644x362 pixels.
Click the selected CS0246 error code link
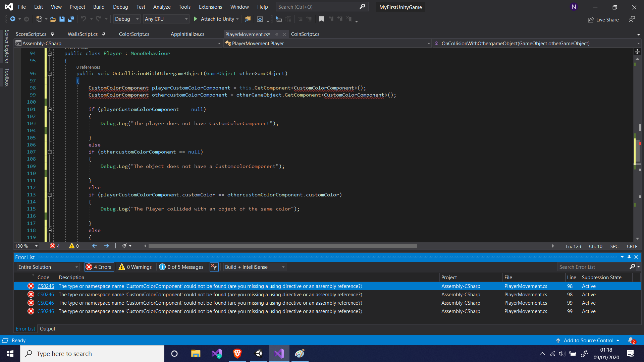(x=46, y=286)
